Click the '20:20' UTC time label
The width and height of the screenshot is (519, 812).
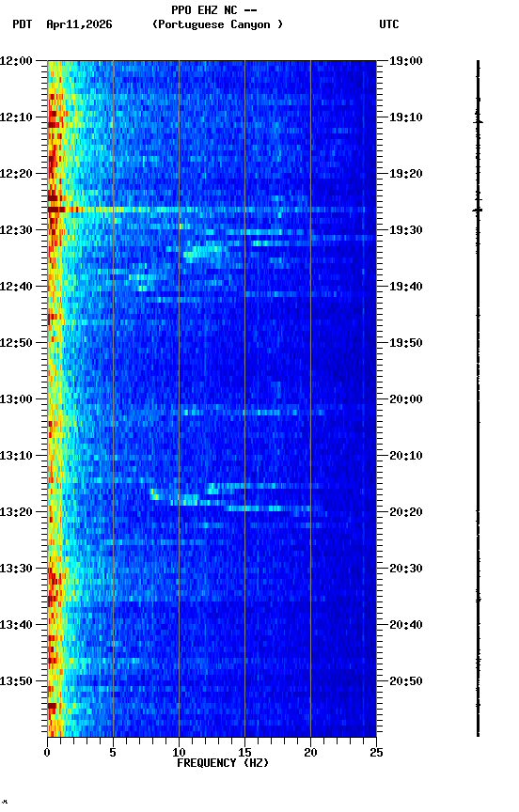[406, 512]
